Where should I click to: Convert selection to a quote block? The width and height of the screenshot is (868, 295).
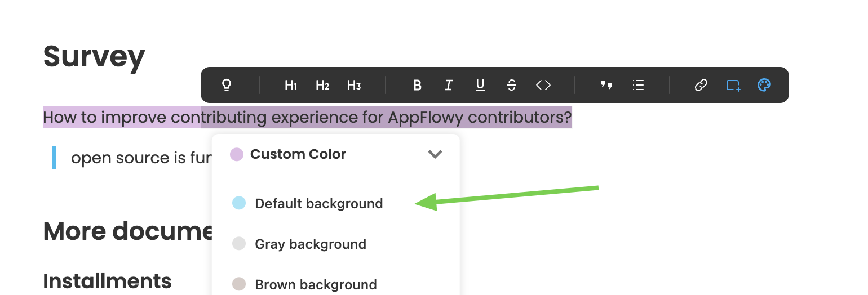point(606,85)
